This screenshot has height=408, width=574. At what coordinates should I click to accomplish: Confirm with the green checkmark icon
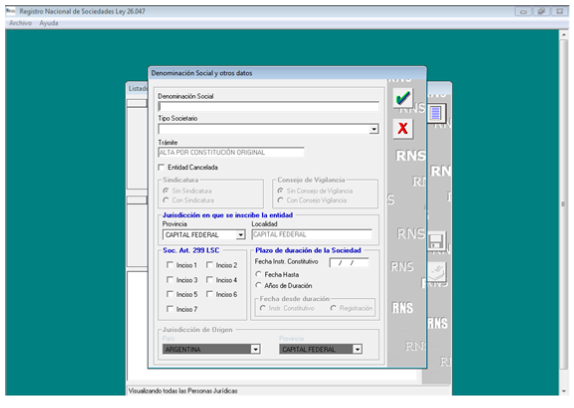pos(403,98)
